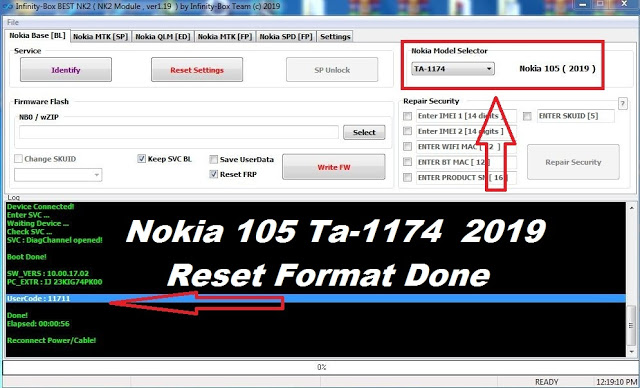The image size is (640, 388).
Task: Tick the checkbox beside Enter IMEI 1
Action: pyautogui.click(x=407, y=116)
